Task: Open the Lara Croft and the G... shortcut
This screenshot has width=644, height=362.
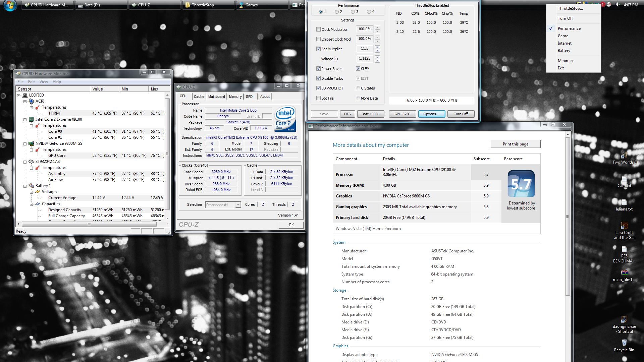Action: [x=624, y=231]
